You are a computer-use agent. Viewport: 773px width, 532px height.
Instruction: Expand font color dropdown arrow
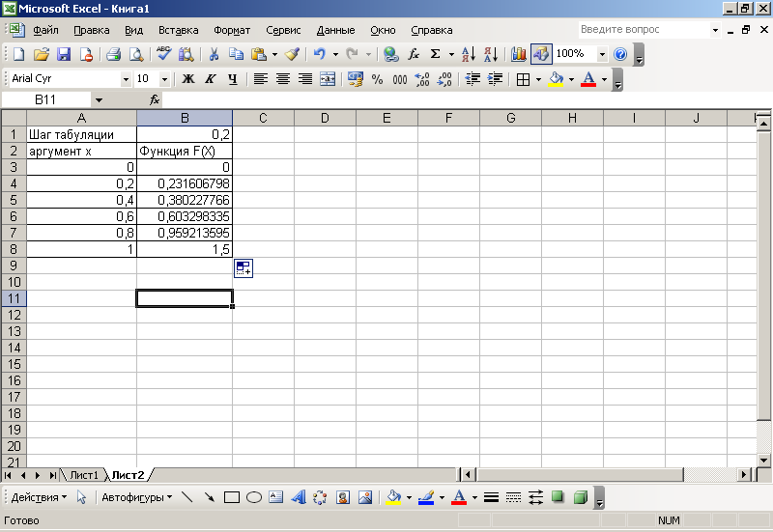point(604,79)
